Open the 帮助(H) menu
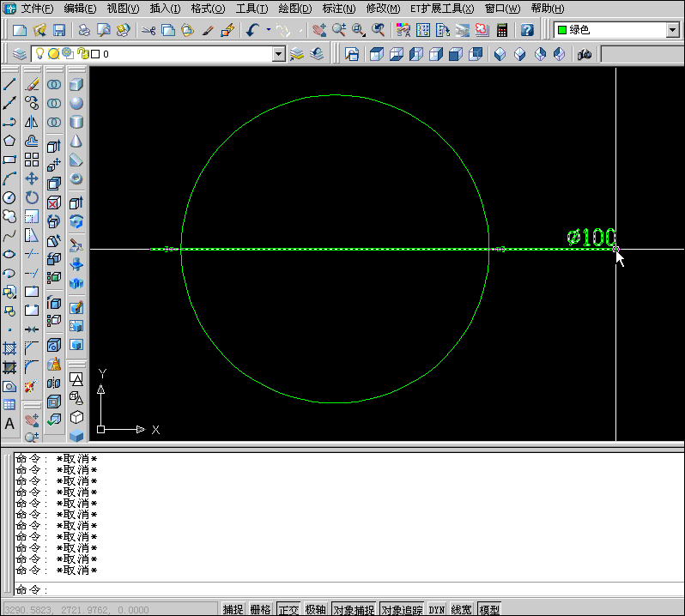The image size is (685, 616). 548,9
